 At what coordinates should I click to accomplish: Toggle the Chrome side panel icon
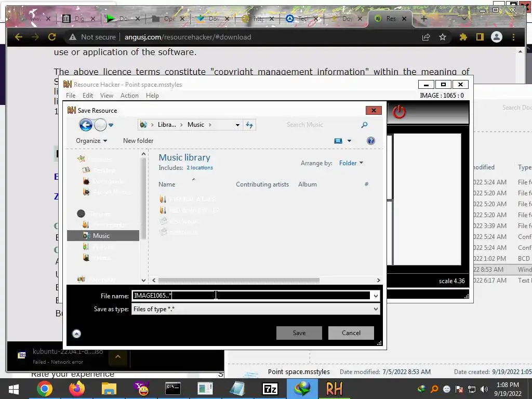[x=480, y=37]
